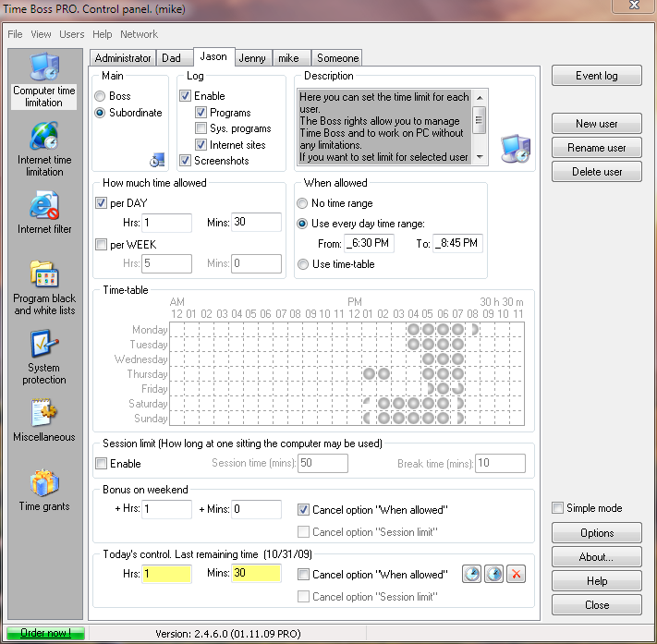The image size is (657, 644).
Task: Select No time range option
Action: click(x=302, y=203)
